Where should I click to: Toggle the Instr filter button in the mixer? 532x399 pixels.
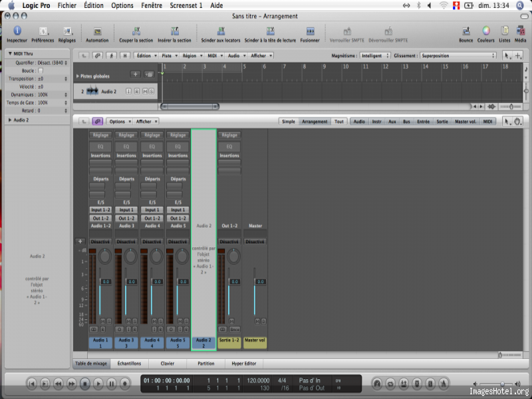point(376,122)
